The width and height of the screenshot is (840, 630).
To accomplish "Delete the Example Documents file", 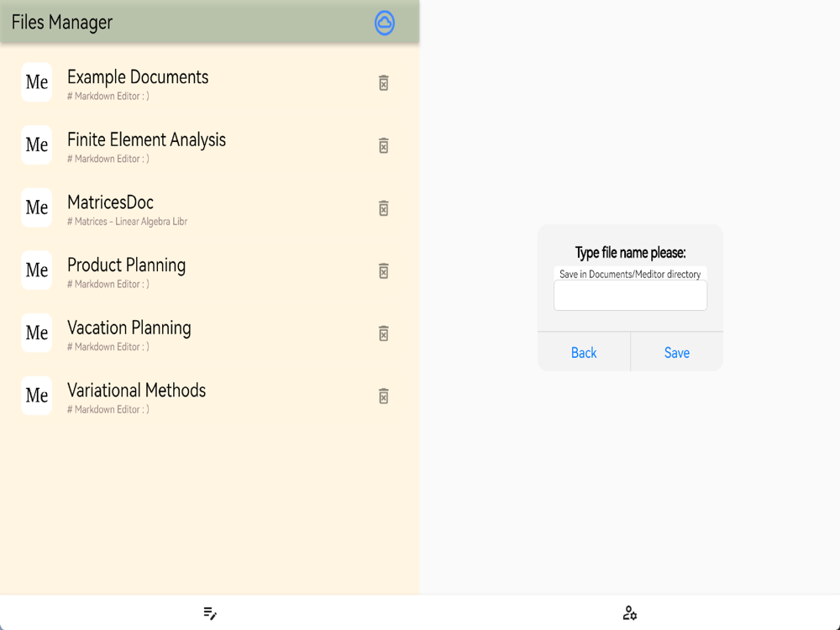I will [x=384, y=83].
